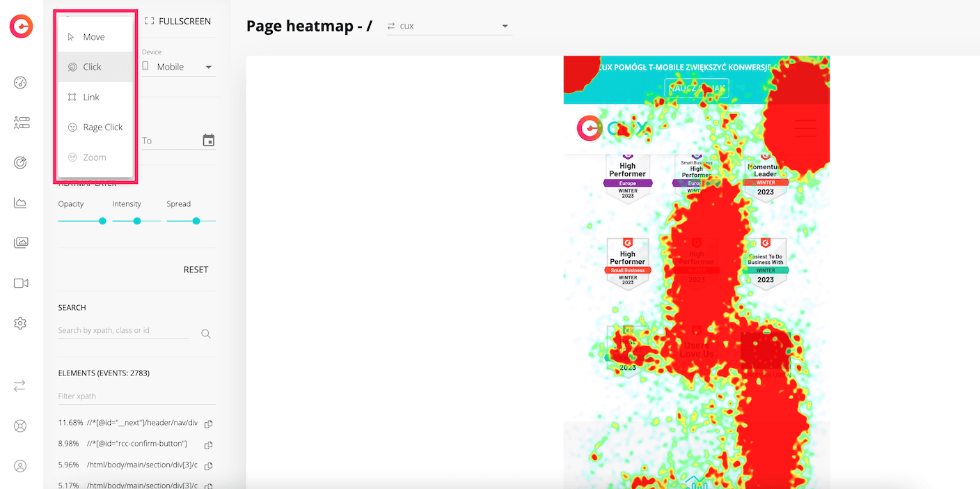Click the 8.98% rcc-confirm-button row
The image size is (980, 489).
pyautogui.click(x=123, y=444)
